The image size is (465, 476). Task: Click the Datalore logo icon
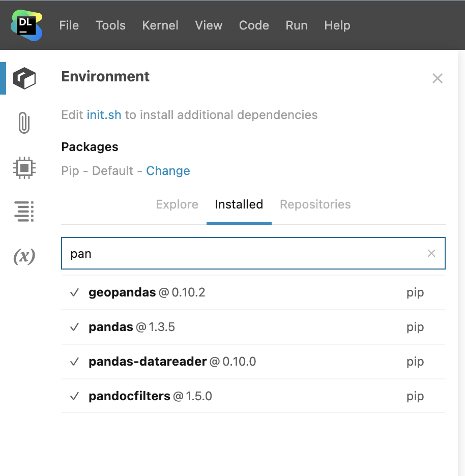pos(26,25)
